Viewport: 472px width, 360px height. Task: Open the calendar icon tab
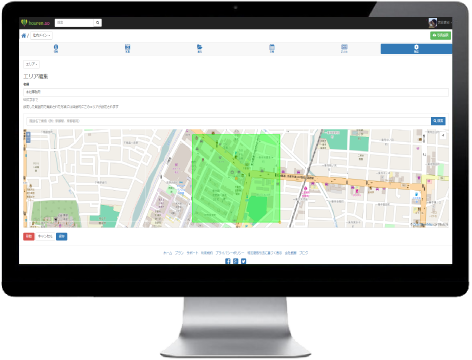click(272, 48)
